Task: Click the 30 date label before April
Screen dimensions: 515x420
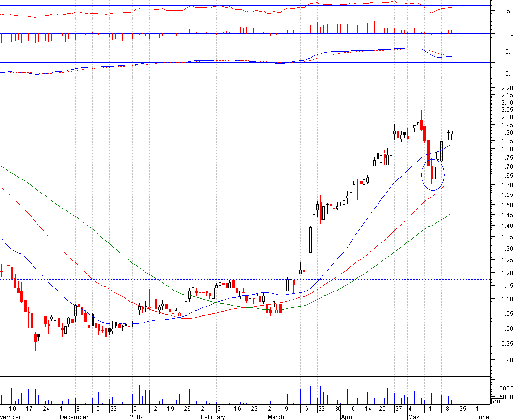Action: pyautogui.click(x=338, y=409)
